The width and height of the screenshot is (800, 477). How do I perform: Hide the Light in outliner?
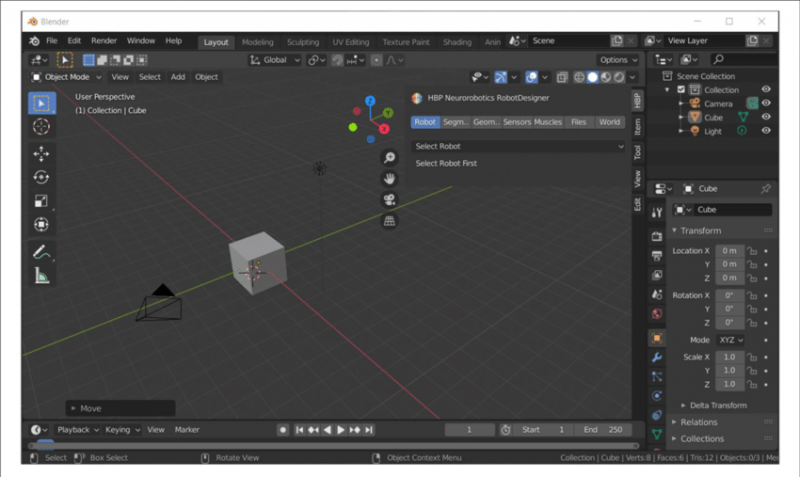pos(766,131)
